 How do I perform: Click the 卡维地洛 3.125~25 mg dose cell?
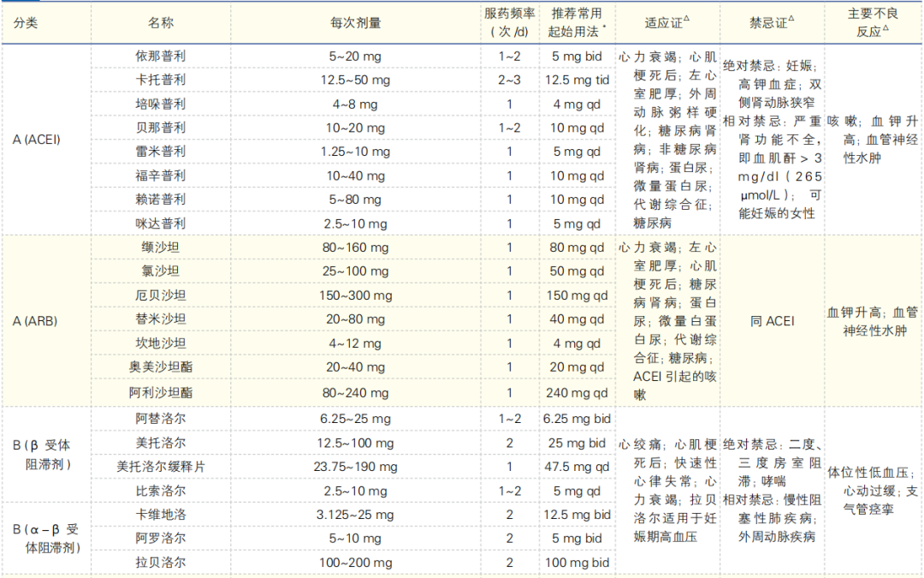pos(355,515)
